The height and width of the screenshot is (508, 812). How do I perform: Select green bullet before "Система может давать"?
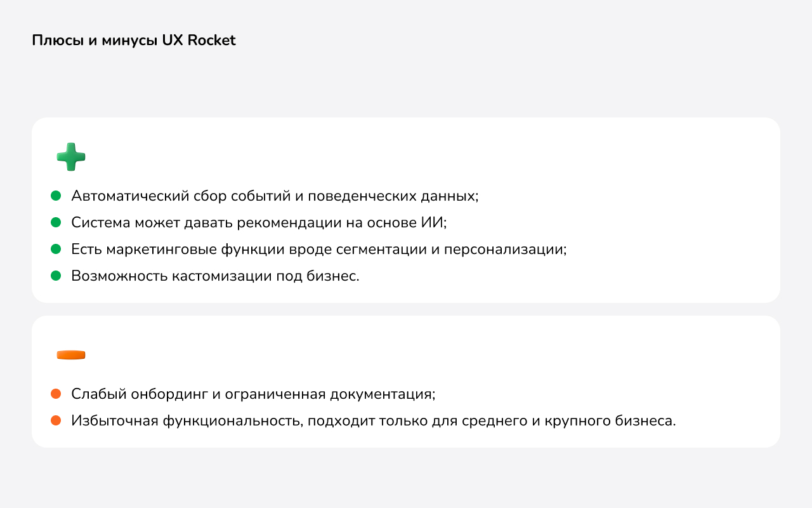click(x=56, y=222)
